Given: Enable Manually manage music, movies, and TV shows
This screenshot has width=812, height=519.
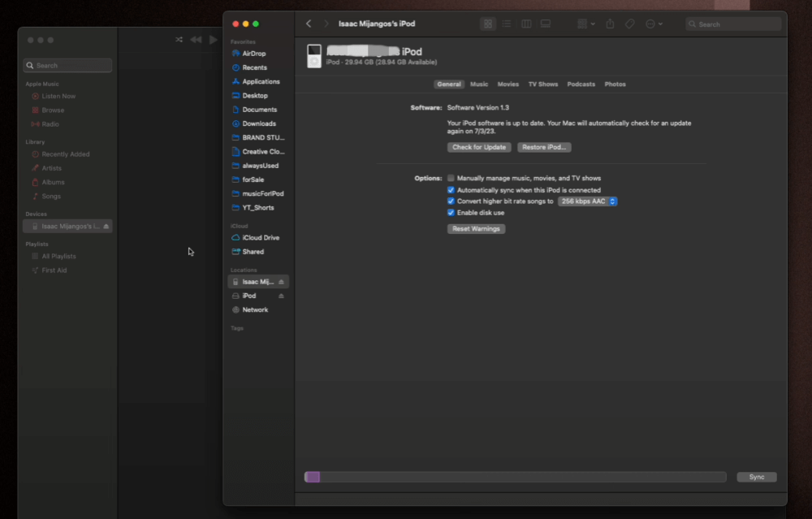Looking at the screenshot, I should 451,178.
